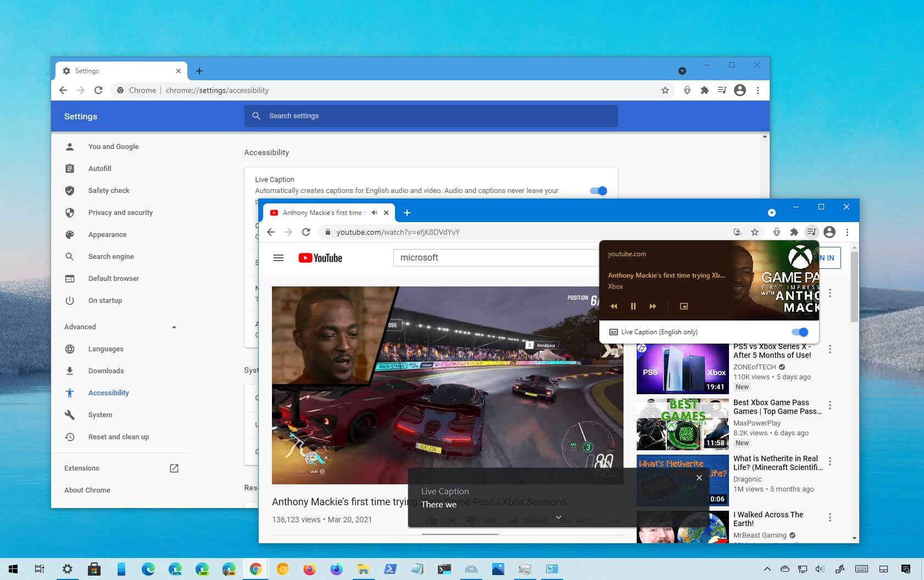Click the media control rewind button

click(614, 306)
